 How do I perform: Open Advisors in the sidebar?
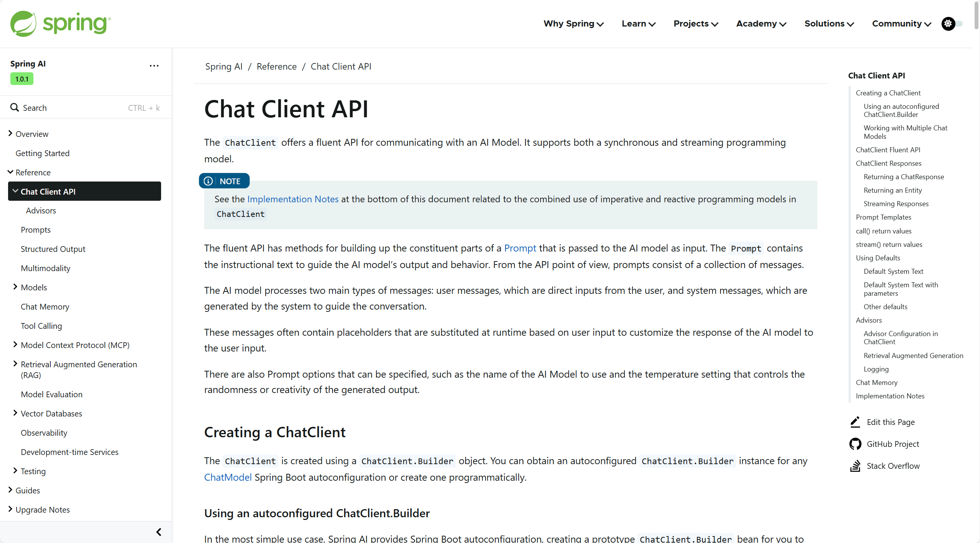[41, 210]
